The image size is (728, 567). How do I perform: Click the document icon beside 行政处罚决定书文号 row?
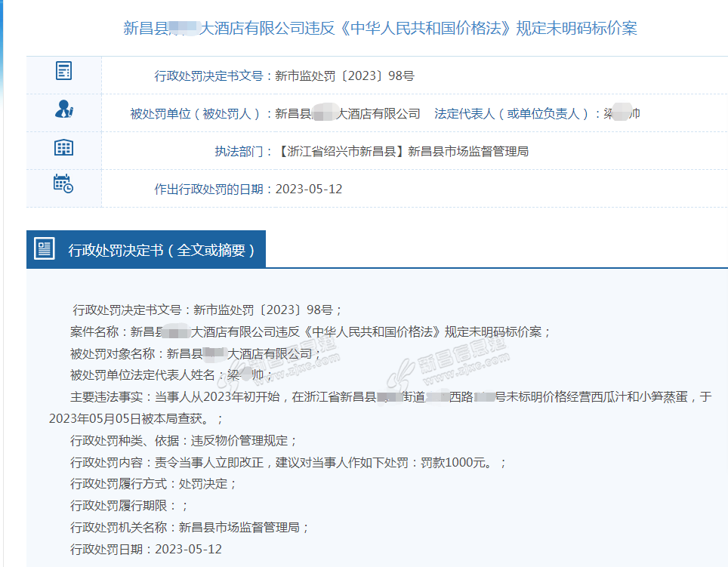64,71
